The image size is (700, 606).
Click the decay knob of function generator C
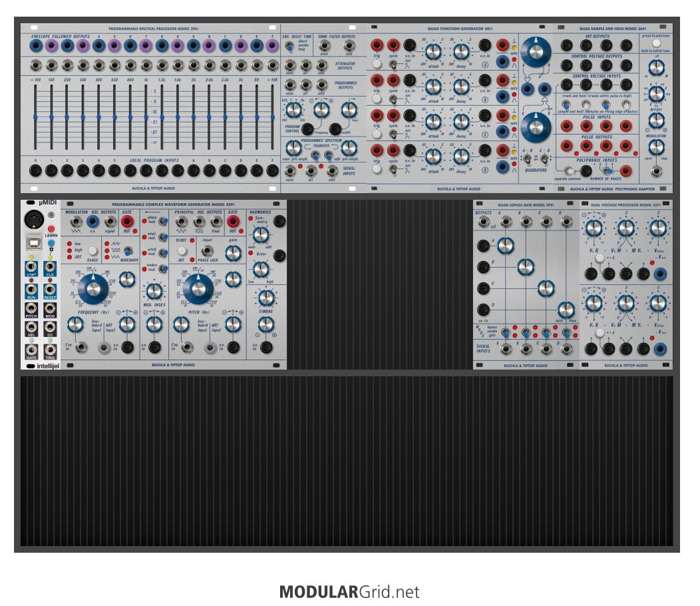461,122
